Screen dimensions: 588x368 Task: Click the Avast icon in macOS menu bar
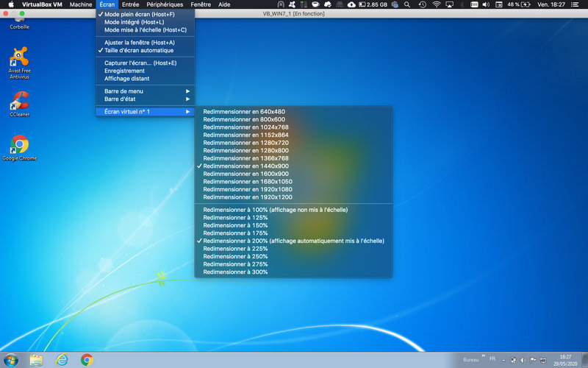click(x=292, y=4)
